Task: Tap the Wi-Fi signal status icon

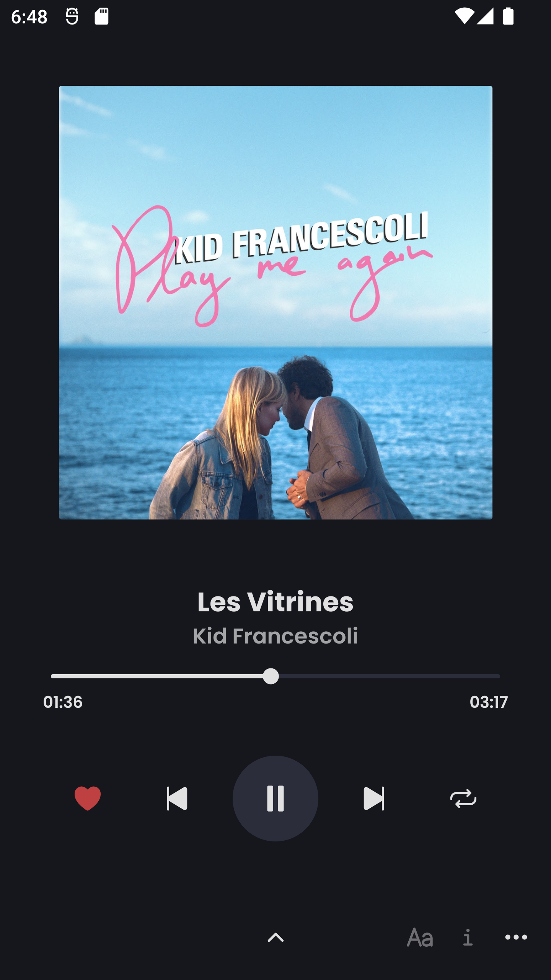Action: (464, 16)
